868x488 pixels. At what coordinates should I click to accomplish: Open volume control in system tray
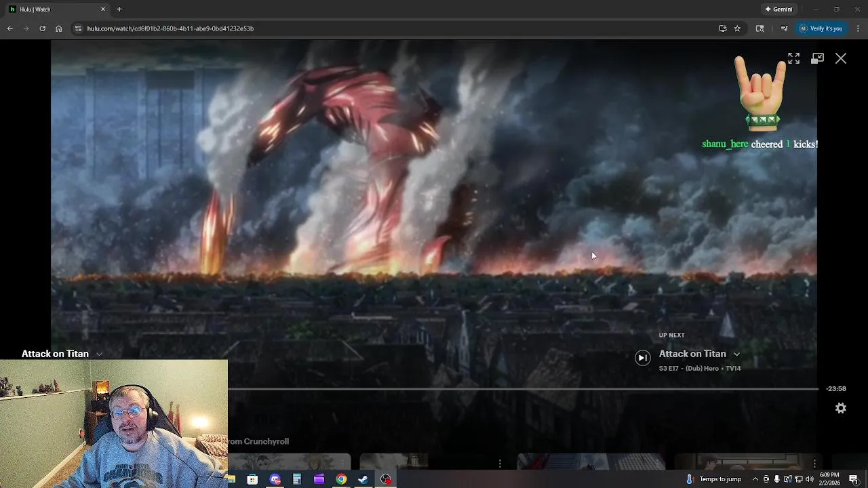point(809,479)
